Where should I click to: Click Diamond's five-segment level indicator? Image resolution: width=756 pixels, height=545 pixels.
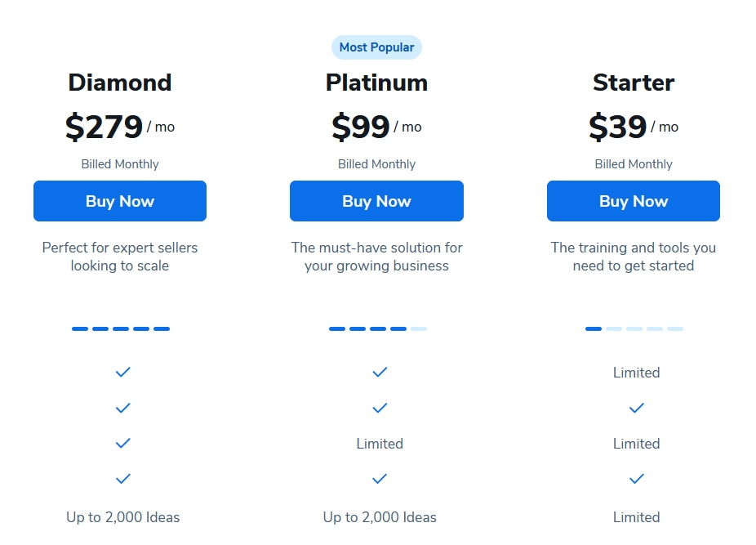click(x=121, y=328)
